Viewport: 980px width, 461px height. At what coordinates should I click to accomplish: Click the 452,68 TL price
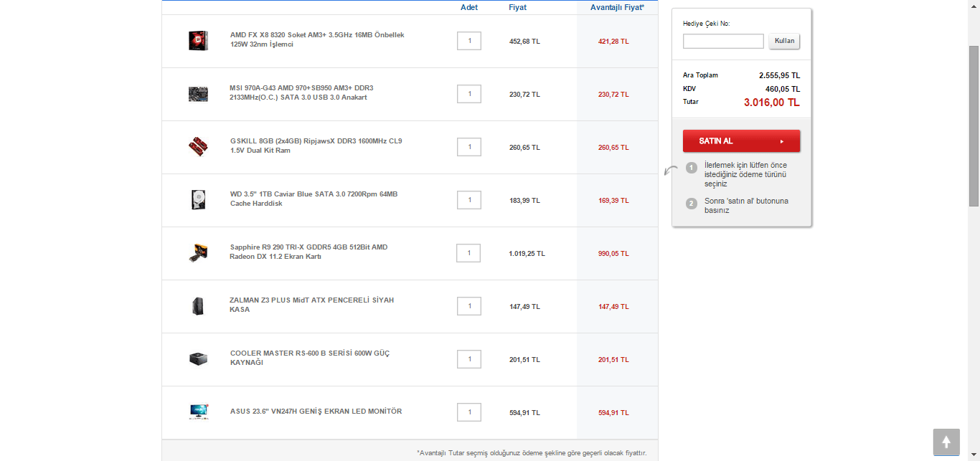524,42
